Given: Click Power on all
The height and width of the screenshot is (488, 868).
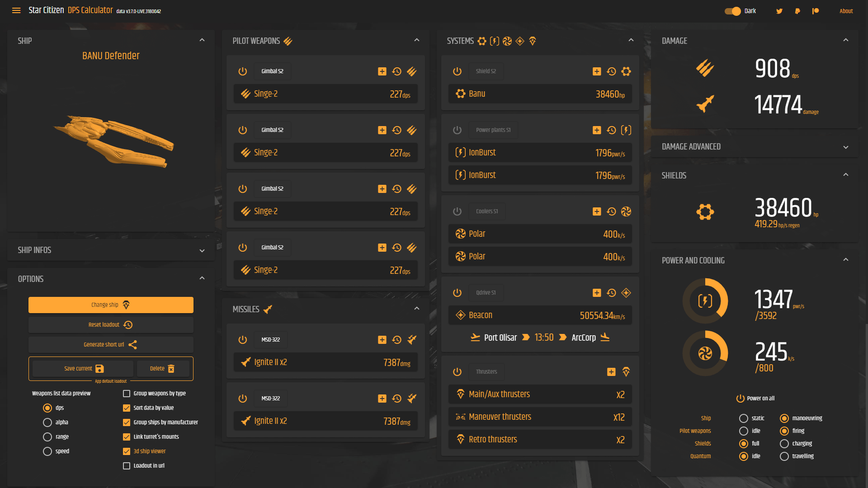Looking at the screenshot, I should tap(755, 399).
